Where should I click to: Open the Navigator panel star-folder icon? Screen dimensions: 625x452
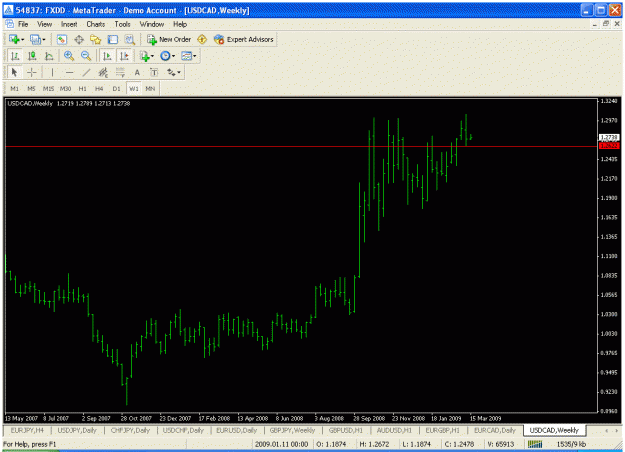96,39
